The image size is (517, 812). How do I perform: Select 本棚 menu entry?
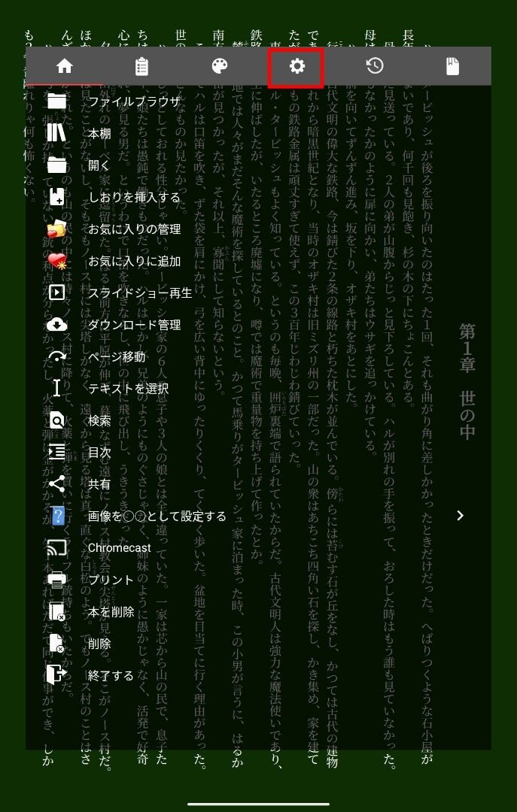[x=99, y=134]
